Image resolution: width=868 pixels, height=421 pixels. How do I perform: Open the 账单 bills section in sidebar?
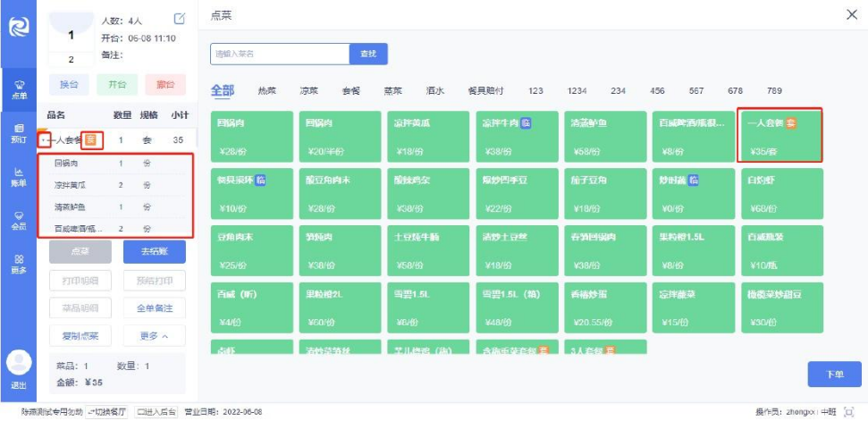click(x=18, y=177)
